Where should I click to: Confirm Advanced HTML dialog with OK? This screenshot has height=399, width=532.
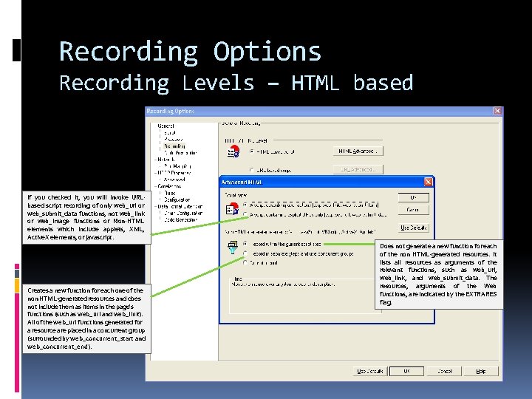tap(413, 197)
